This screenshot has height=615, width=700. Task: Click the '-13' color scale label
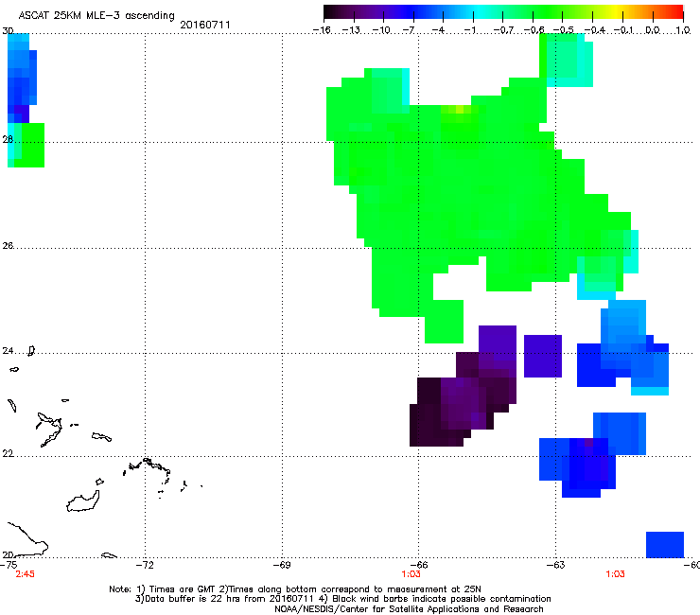[x=351, y=30]
